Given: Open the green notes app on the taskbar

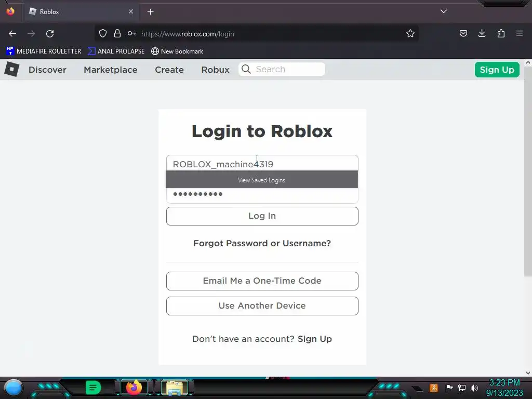Looking at the screenshot, I should tap(94, 388).
